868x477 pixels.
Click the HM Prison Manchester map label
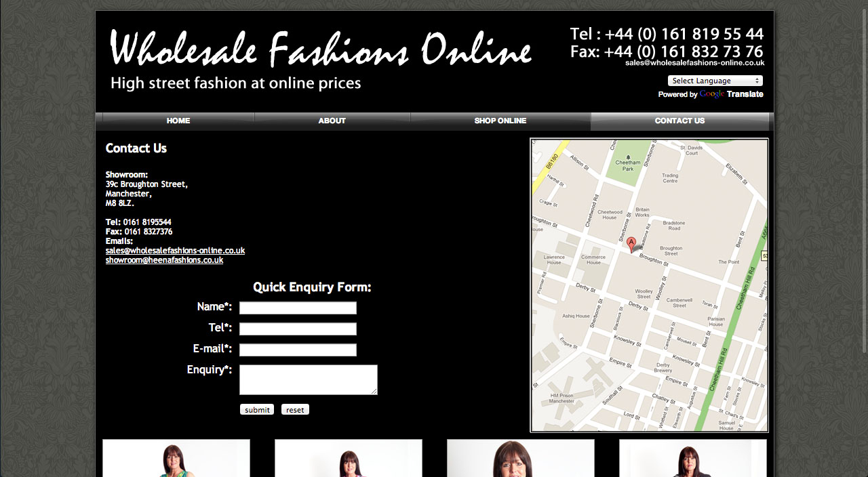click(x=562, y=398)
